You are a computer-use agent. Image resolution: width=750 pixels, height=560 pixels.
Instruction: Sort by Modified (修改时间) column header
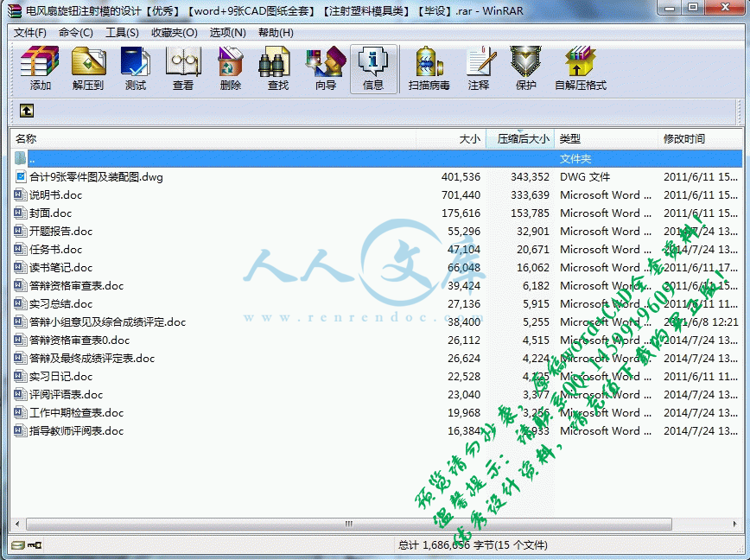coord(701,138)
